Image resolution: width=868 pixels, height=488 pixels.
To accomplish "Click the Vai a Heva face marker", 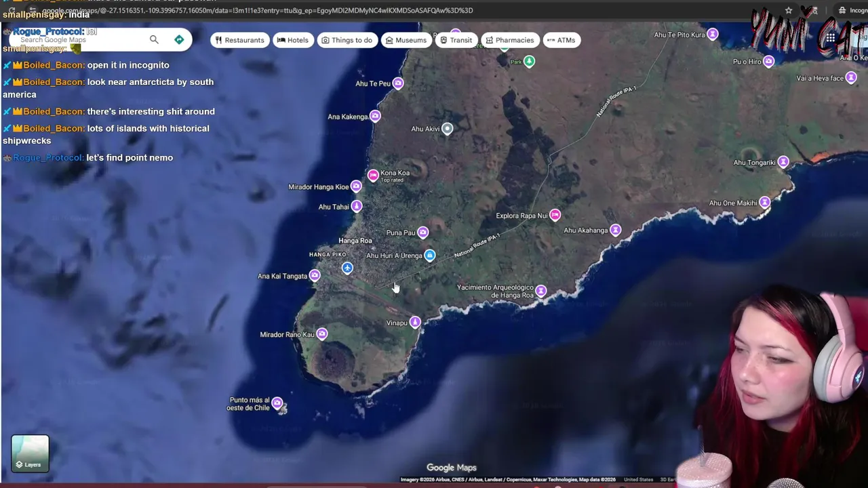I will 851,78.
